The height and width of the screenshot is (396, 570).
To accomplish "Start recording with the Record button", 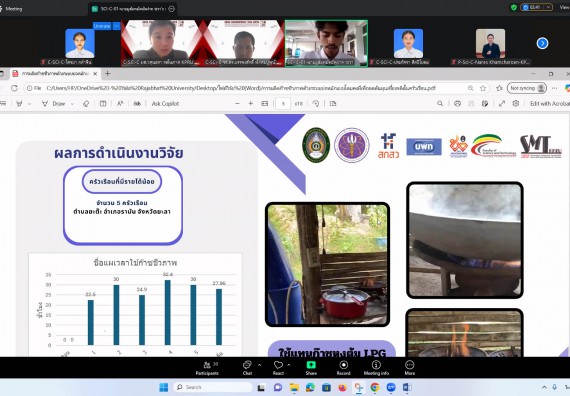I will tap(343, 368).
